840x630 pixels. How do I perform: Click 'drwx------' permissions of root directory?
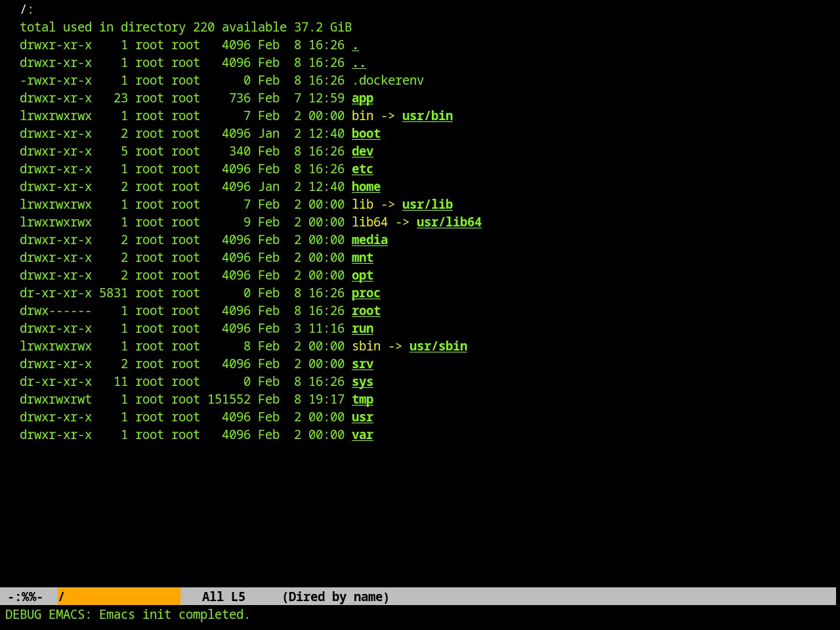tap(56, 311)
